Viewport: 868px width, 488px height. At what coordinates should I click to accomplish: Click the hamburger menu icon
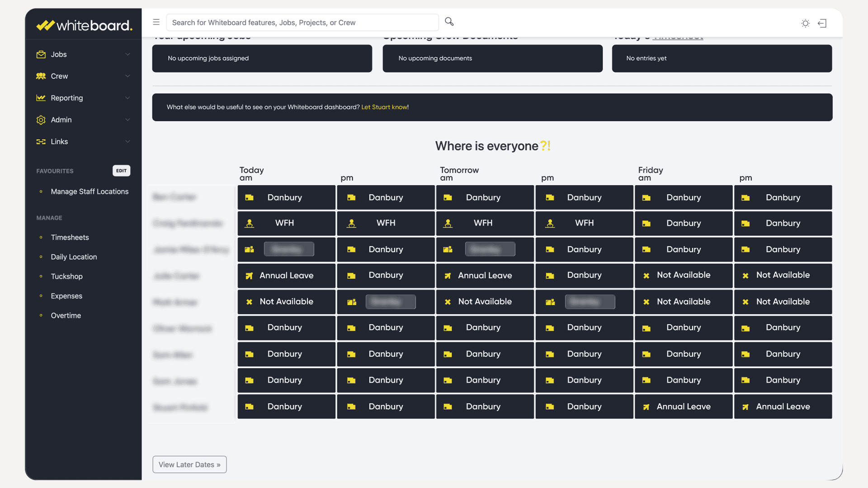coord(156,22)
